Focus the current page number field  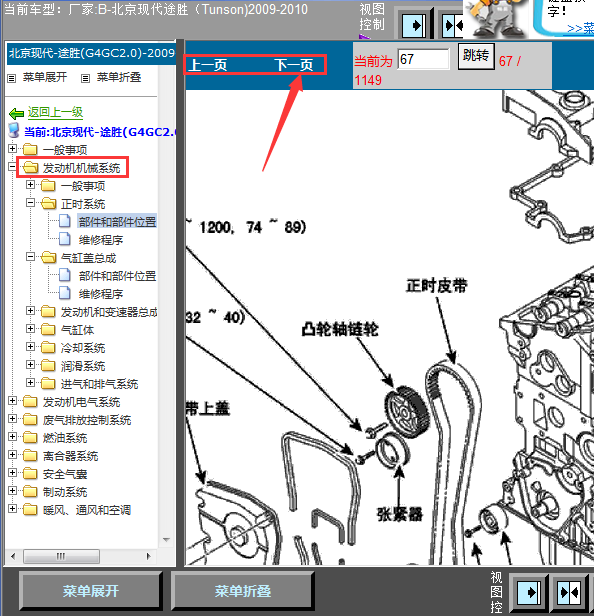point(423,59)
